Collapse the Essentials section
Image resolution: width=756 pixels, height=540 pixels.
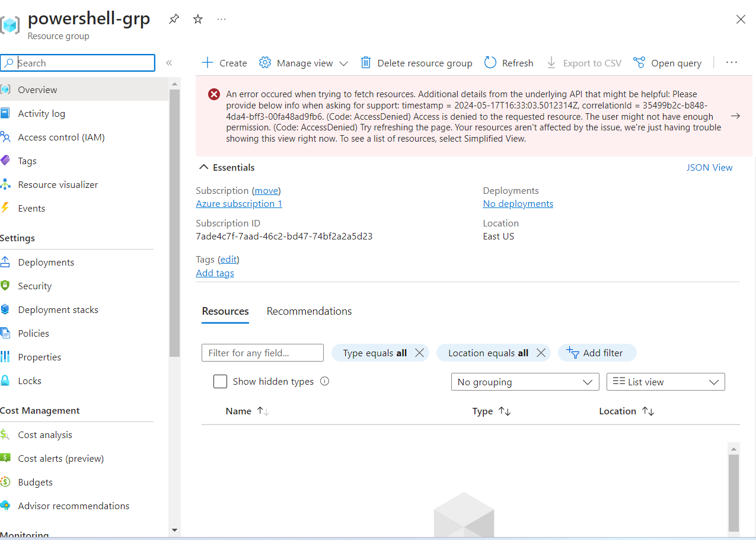pyautogui.click(x=226, y=168)
